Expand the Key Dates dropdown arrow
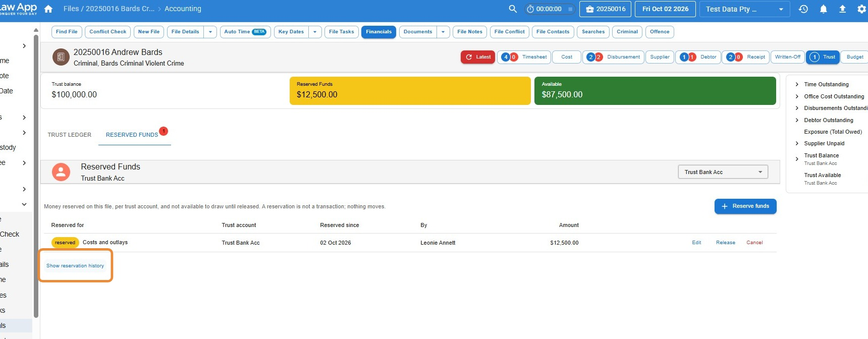Image resolution: width=868 pixels, height=339 pixels. (x=315, y=32)
